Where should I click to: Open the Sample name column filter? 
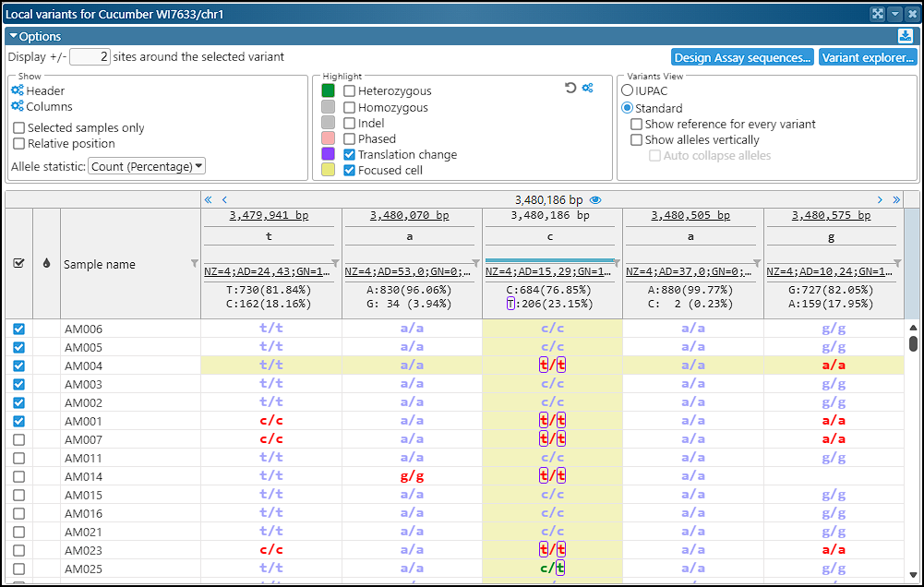[194, 262]
